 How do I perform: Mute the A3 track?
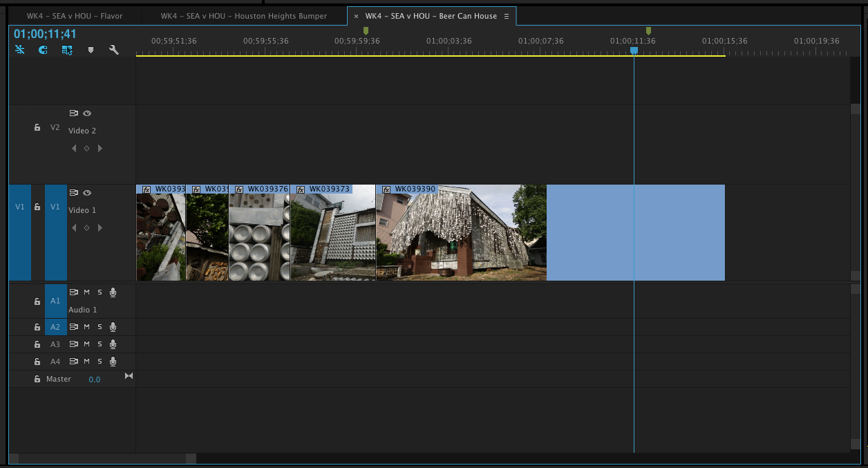[x=87, y=344]
